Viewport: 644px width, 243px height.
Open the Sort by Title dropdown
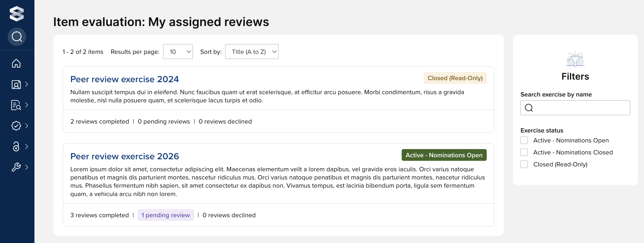tap(252, 52)
